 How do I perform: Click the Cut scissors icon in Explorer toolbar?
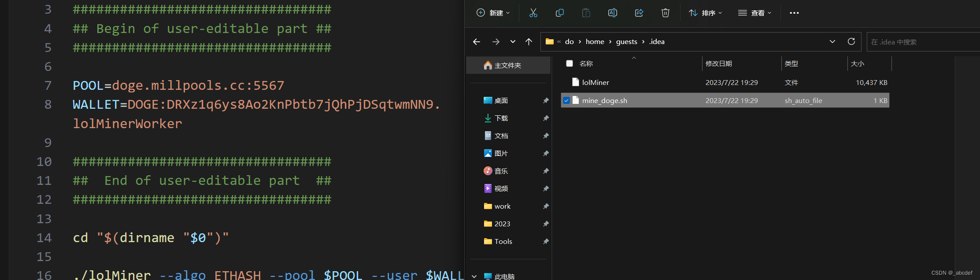533,13
